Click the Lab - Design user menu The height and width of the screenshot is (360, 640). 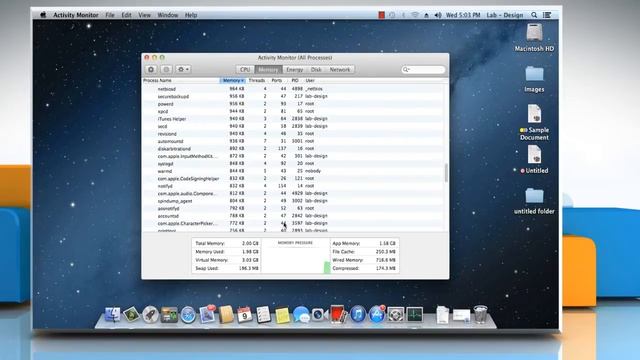504,15
